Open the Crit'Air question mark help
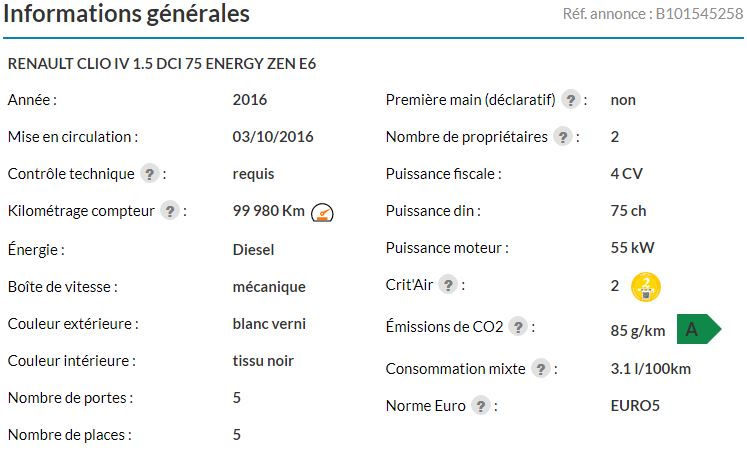747x471 pixels. pos(448,285)
